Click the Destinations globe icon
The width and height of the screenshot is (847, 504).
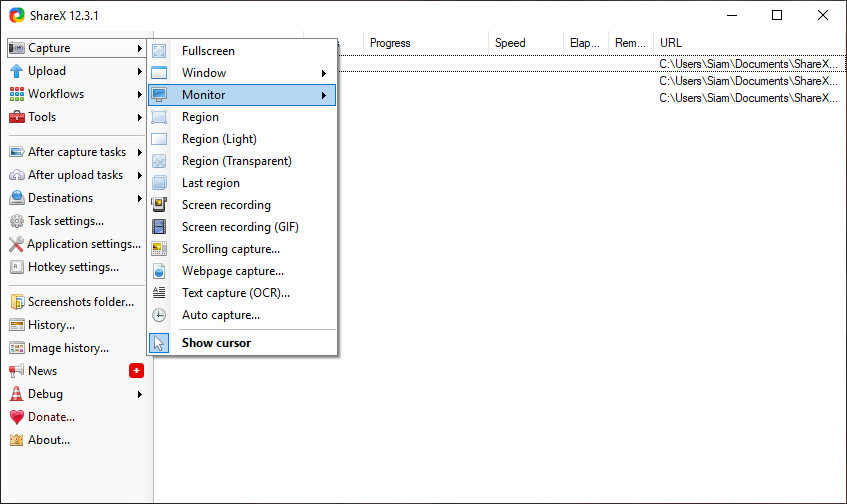pyautogui.click(x=17, y=198)
